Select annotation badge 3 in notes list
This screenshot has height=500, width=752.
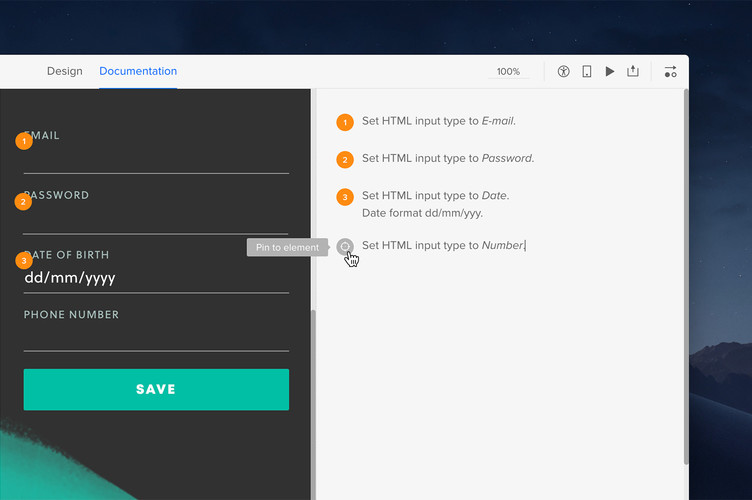(x=345, y=197)
